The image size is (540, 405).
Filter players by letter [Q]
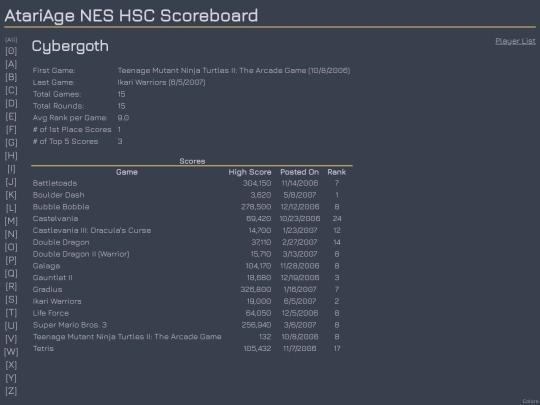11,273
